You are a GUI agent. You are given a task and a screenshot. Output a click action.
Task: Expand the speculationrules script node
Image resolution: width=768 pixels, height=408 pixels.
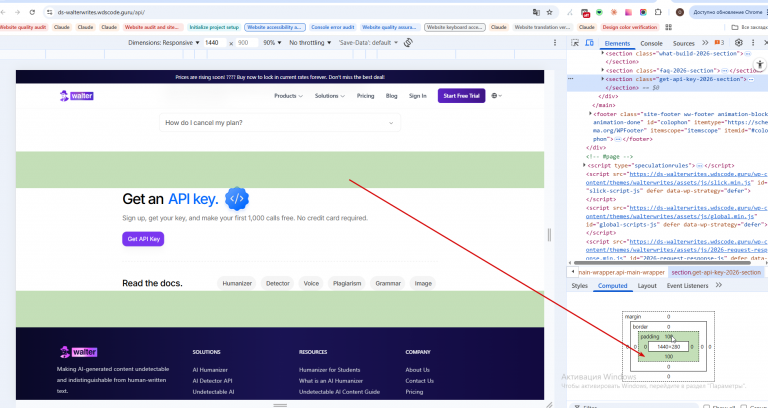(584, 166)
